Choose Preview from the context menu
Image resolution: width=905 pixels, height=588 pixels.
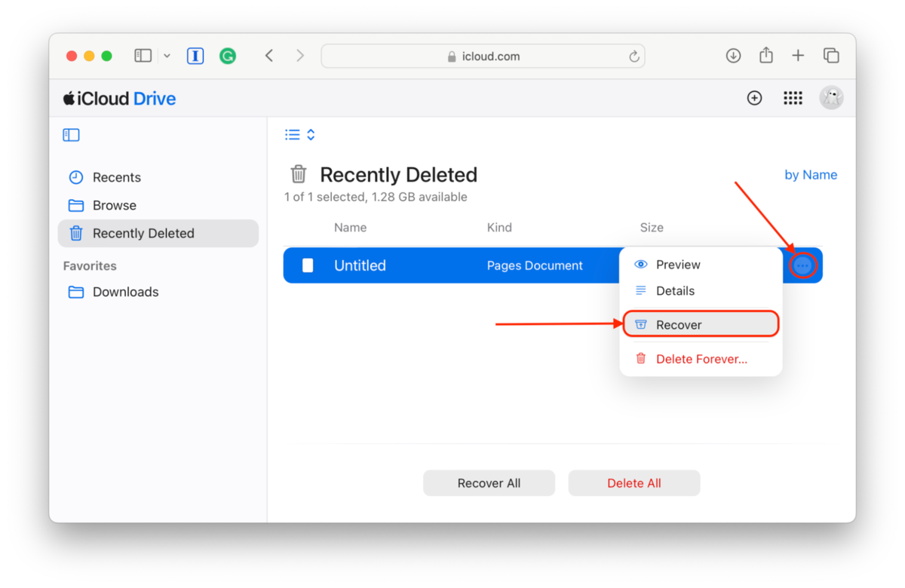pyautogui.click(x=701, y=265)
